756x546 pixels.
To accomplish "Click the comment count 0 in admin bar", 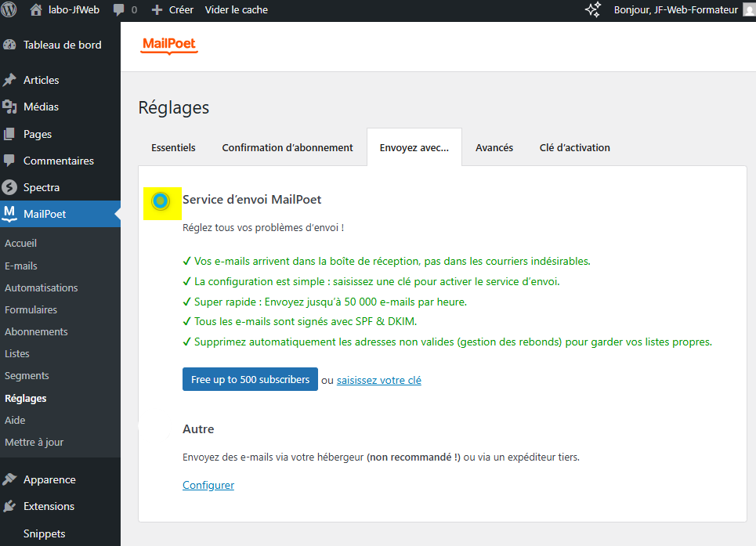I will tap(134, 9).
